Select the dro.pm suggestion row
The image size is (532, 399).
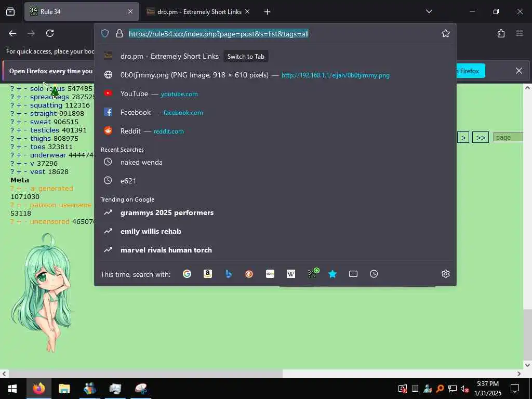pos(275,56)
